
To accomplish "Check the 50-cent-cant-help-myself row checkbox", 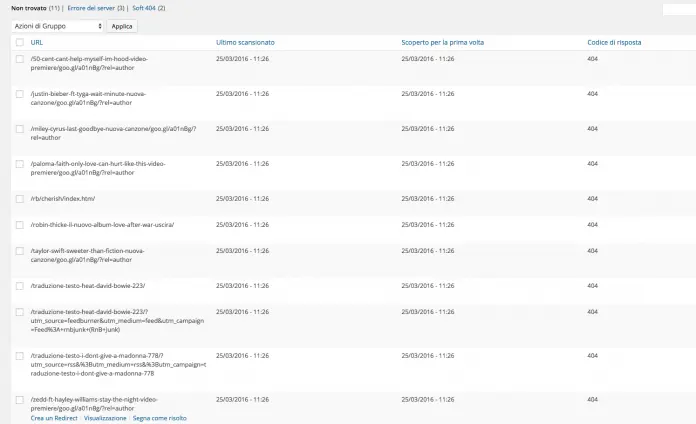I will pos(20,59).
